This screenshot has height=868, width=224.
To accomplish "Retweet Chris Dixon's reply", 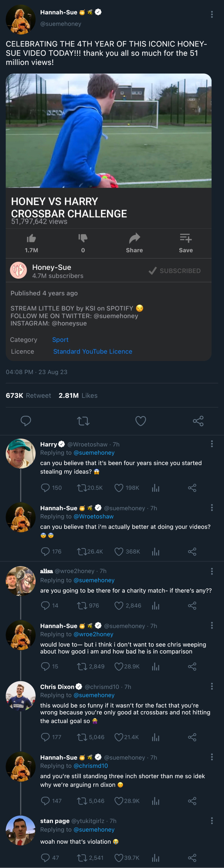I will [82, 737].
